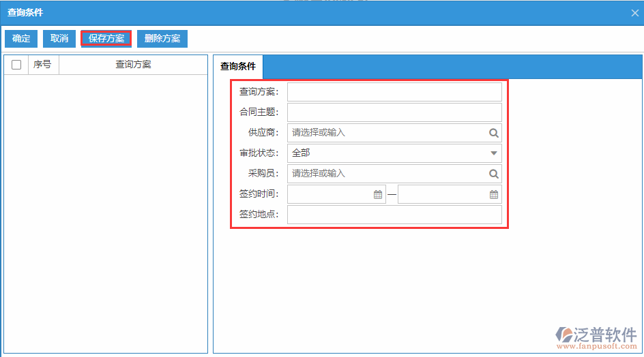Tick the select-all checkbox in the list header
Image resolution: width=644 pixels, height=357 pixels.
(16, 65)
